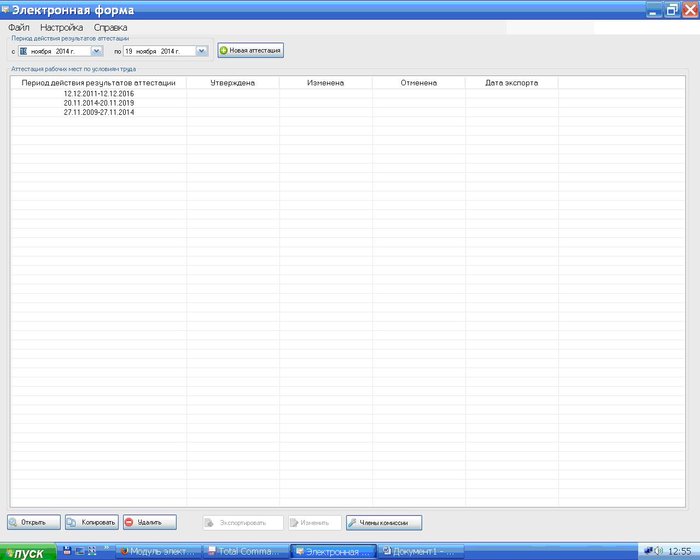Click the Новая аттестация button
700x560 pixels.
click(x=250, y=50)
